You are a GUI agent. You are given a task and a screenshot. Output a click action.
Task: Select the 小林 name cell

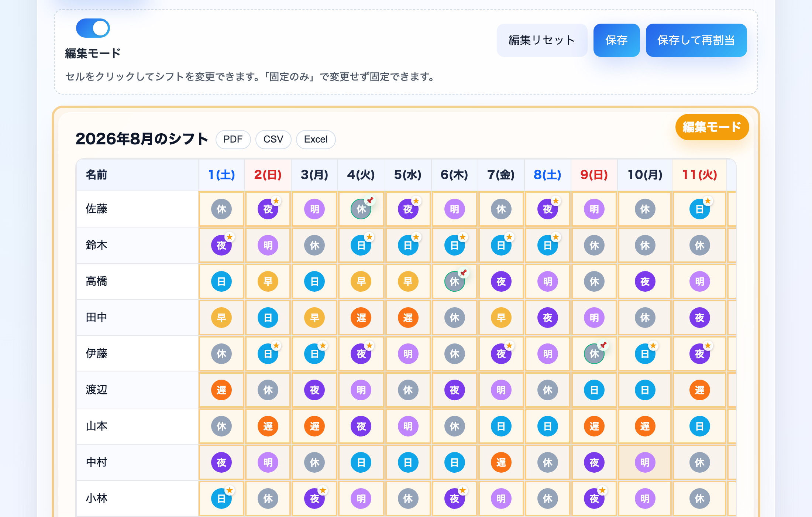(x=137, y=499)
